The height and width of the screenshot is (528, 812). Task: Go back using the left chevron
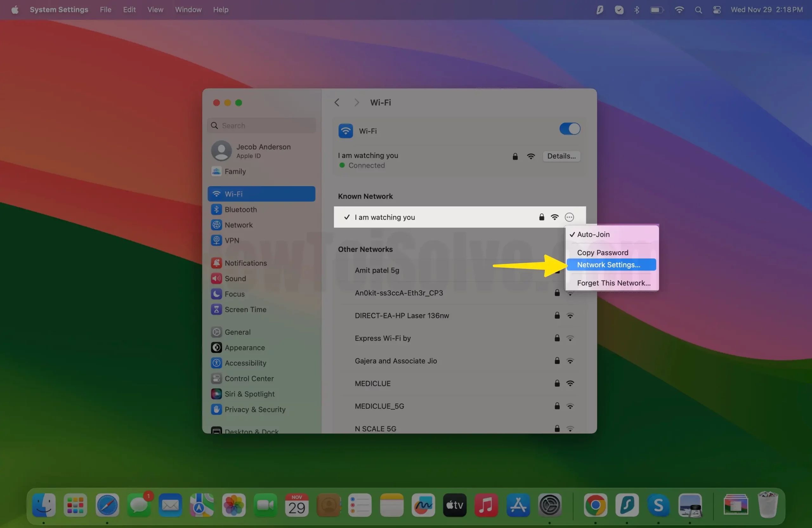(337, 102)
